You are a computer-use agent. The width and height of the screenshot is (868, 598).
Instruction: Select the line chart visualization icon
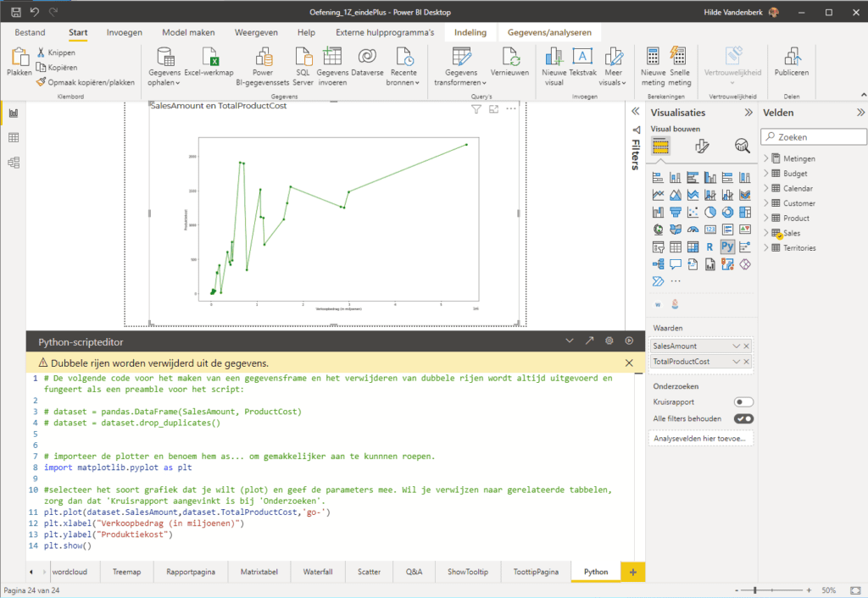(658, 195)
